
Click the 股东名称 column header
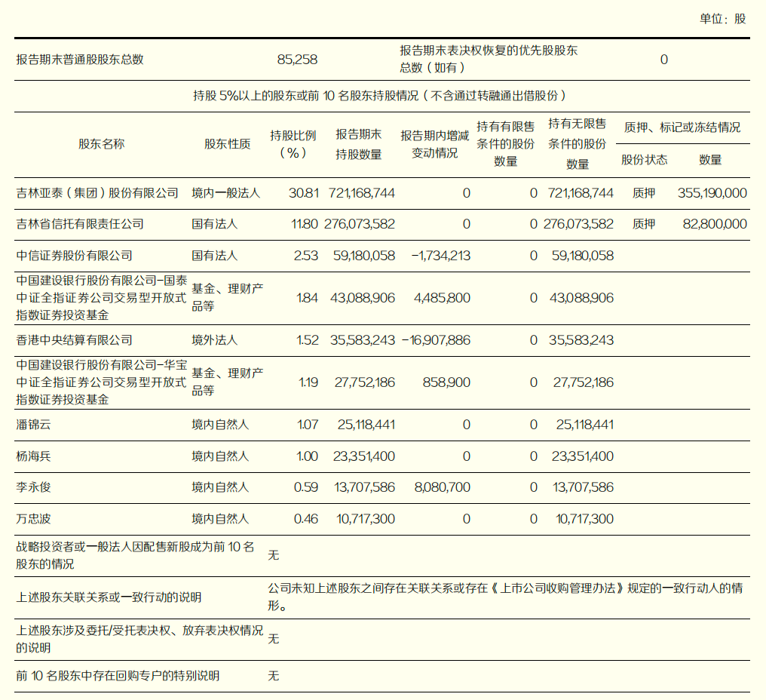click(102, 144)
